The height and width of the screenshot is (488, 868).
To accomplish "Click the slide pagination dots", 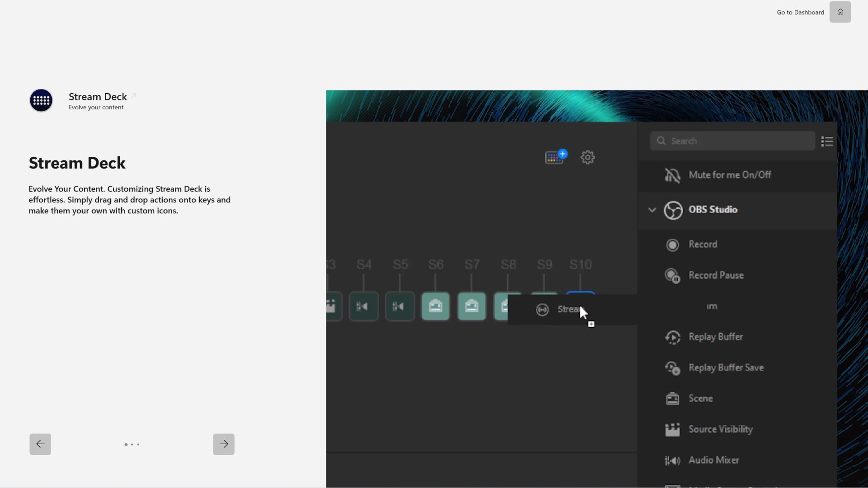I will [132, 445].
